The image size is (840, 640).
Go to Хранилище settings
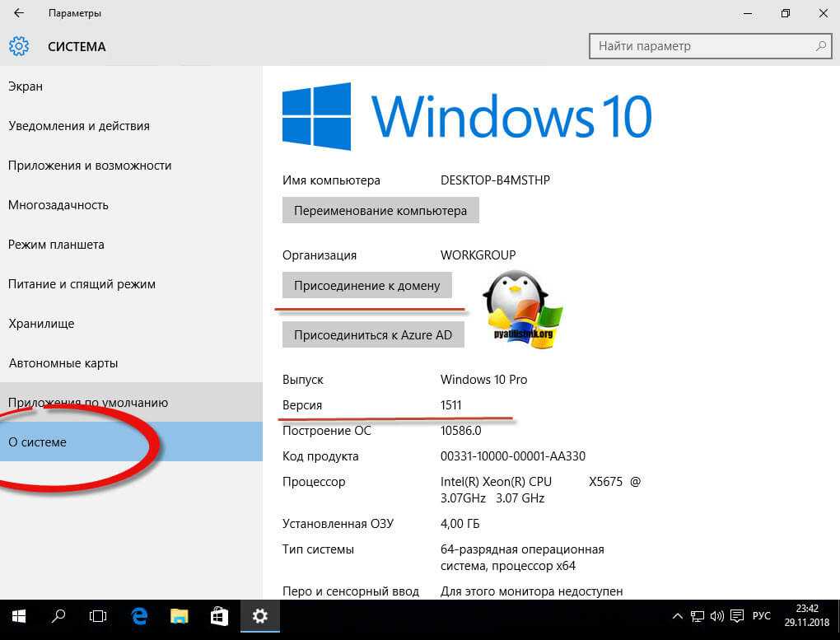pos(41,324)
